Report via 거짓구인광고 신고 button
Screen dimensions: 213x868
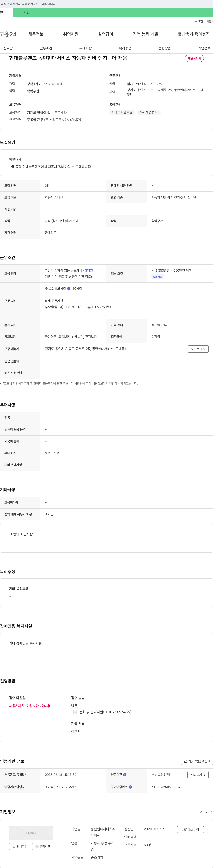pos(197,761)
